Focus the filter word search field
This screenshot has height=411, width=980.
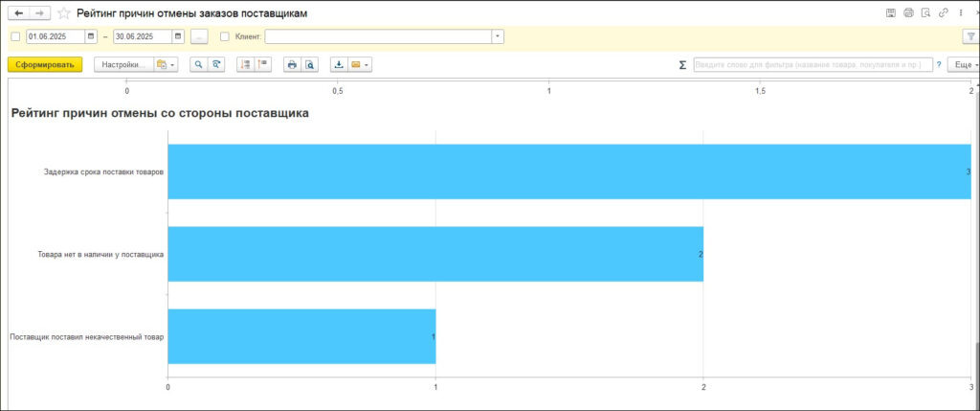click(813, 64)
